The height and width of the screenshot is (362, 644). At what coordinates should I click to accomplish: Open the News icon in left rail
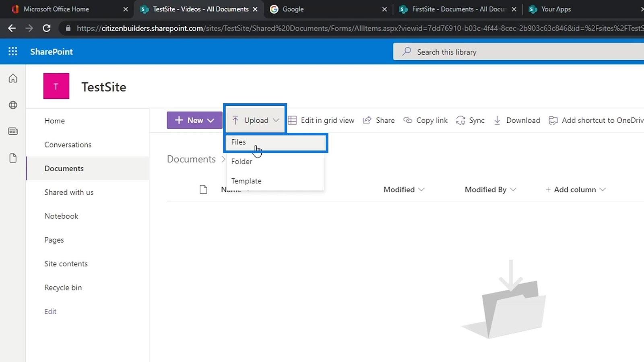tap(13, 131)
